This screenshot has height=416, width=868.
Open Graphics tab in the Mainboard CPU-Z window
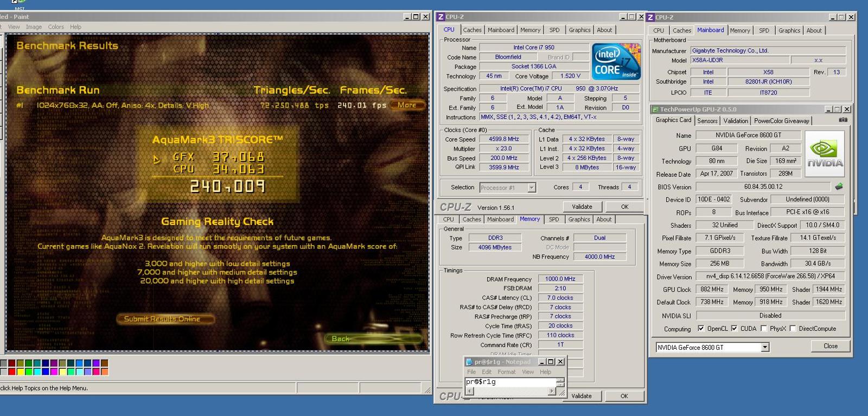pos(789,30)
